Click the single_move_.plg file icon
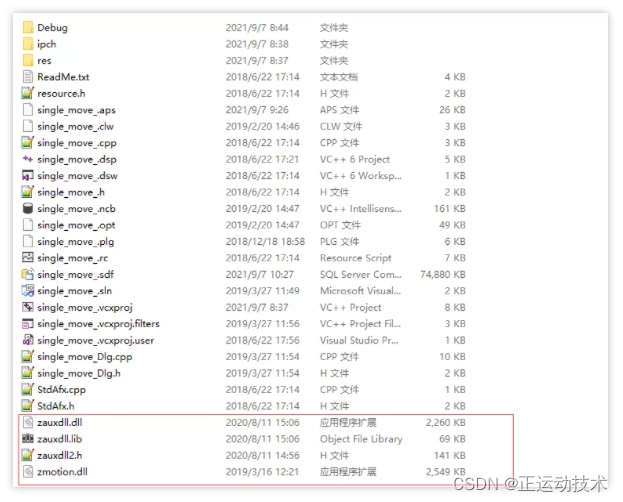 [28, 241]
